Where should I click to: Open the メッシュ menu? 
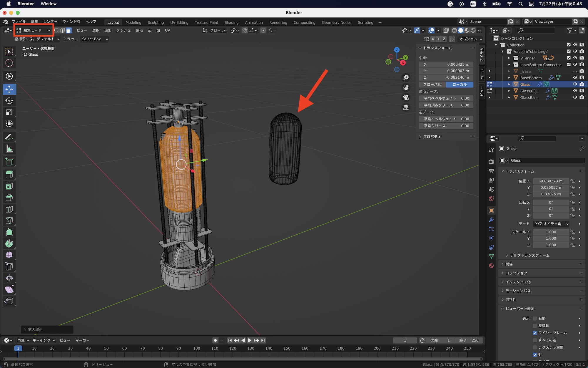pyautogui.click(x=123, y=30)
